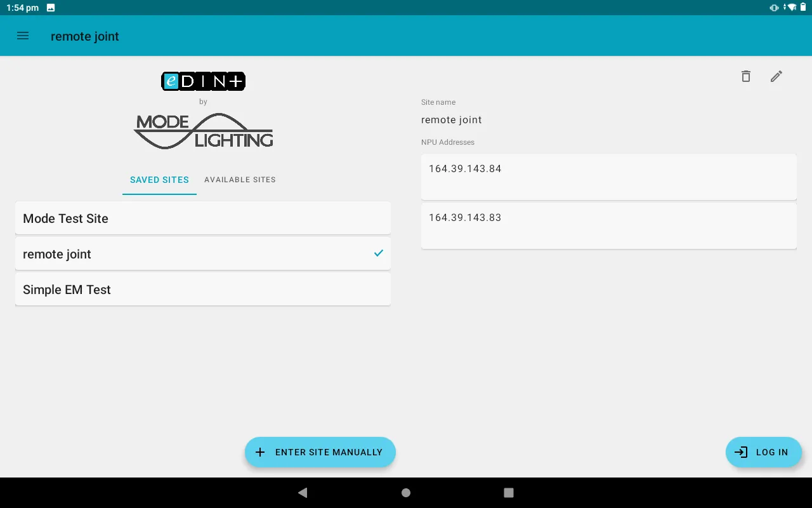Select the Simple EM Test site
Viewport: 812px width, 508px height.
pyautogui.click(x=203, y=290)
